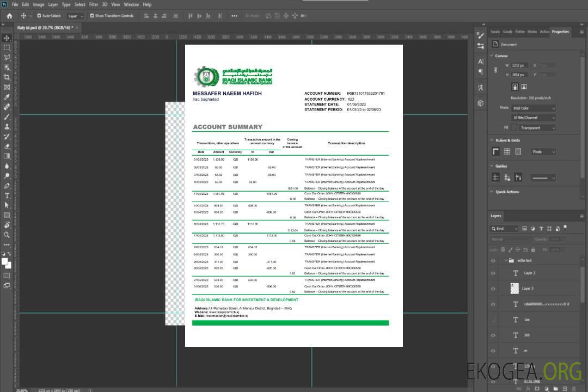Open the Pixels ruler units dropdown

coord(543,151)
